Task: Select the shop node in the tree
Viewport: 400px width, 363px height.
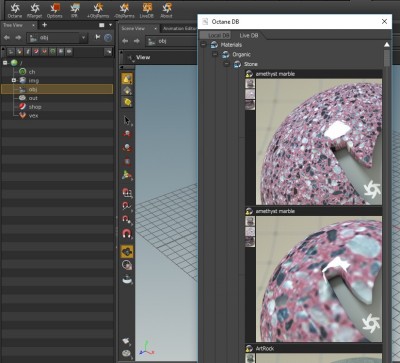Action: click(35, 107)
